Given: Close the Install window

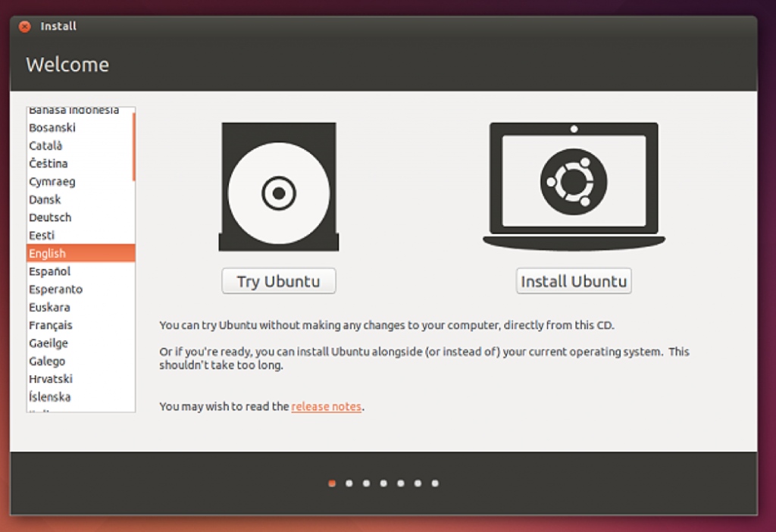Looking at the screenshot, I should point(24,27).
